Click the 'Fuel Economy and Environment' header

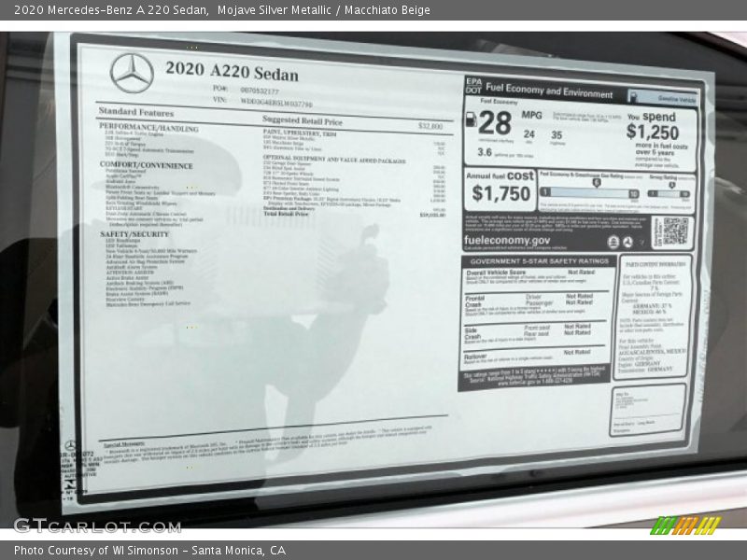549,90
